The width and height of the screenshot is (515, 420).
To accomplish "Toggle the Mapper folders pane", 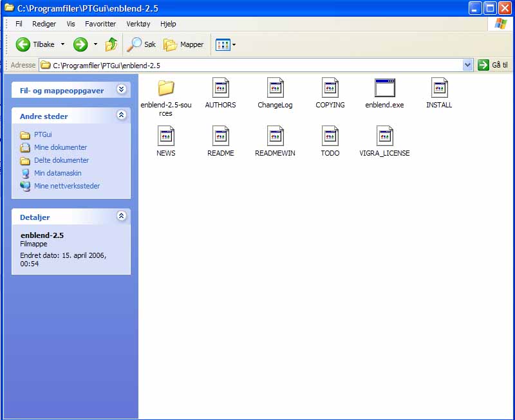I will [x=183, y=44].
